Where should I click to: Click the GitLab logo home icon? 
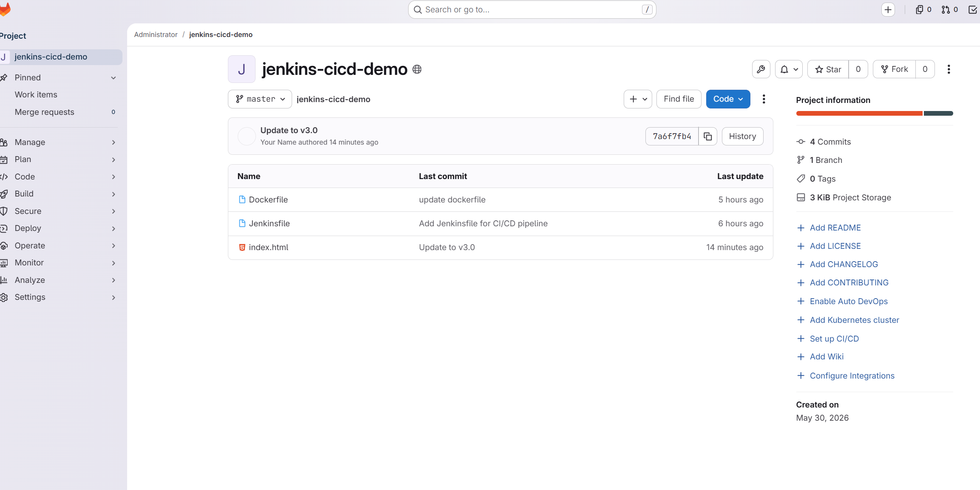pos(5,9)
